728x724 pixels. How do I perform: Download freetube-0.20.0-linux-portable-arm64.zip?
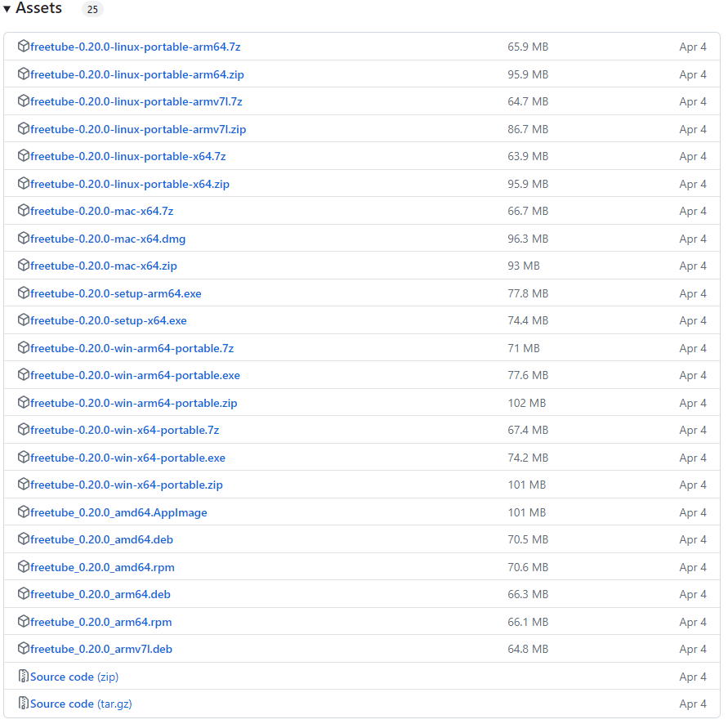click(x=137, y=74)
